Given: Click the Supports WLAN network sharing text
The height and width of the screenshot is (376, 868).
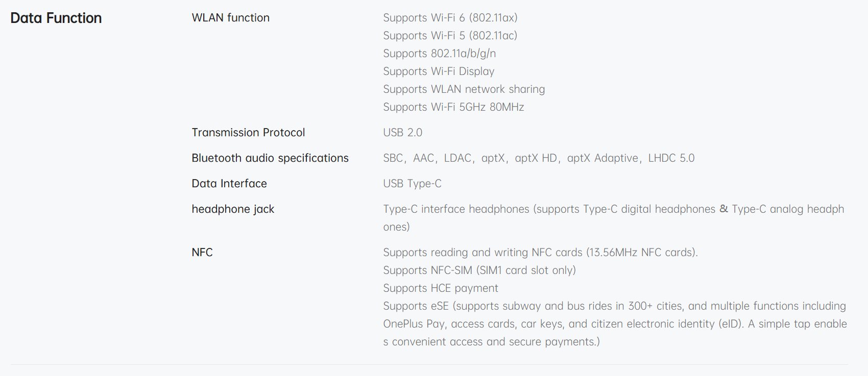Looking at the screenshot, I should [x=464, y=89].
